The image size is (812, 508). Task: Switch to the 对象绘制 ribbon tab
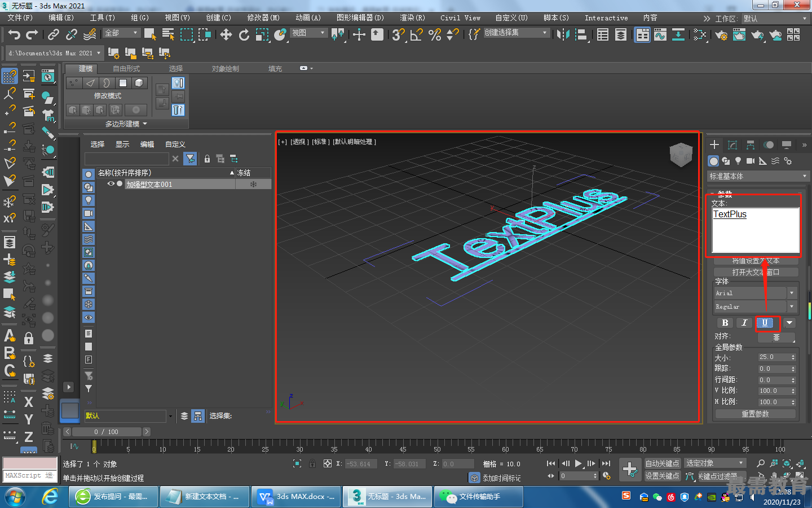click(226, 69)
